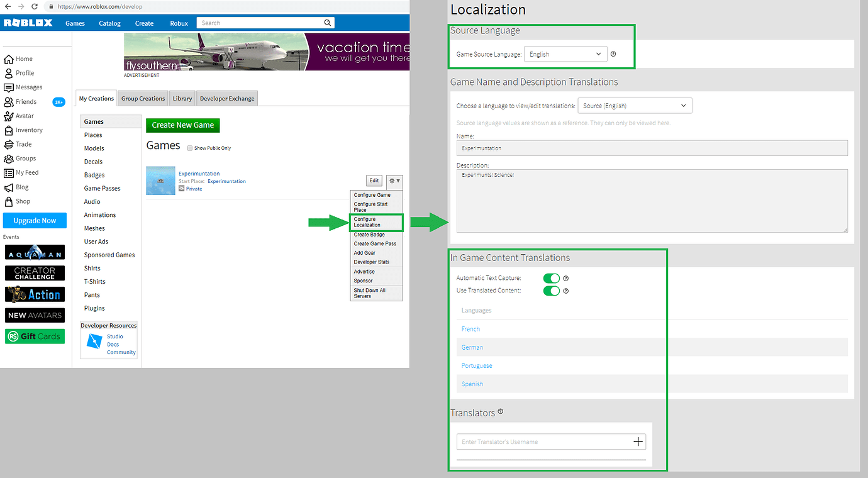
Task: Click help icon beside Automatic Text Capture
Action: point(565,278)
